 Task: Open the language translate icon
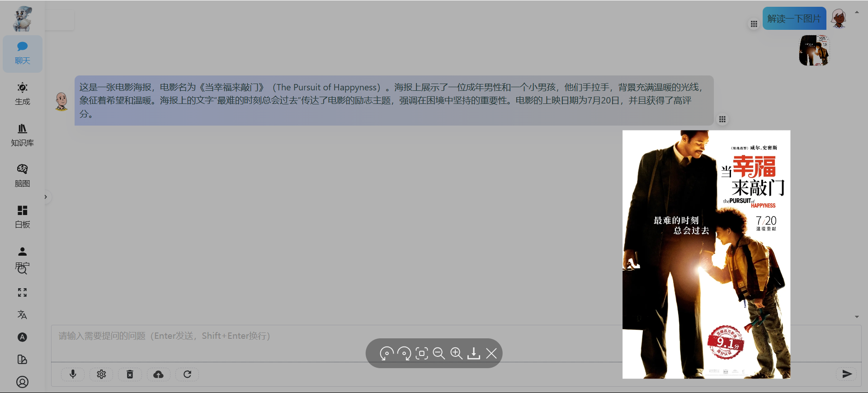click(x=22, y=315)
